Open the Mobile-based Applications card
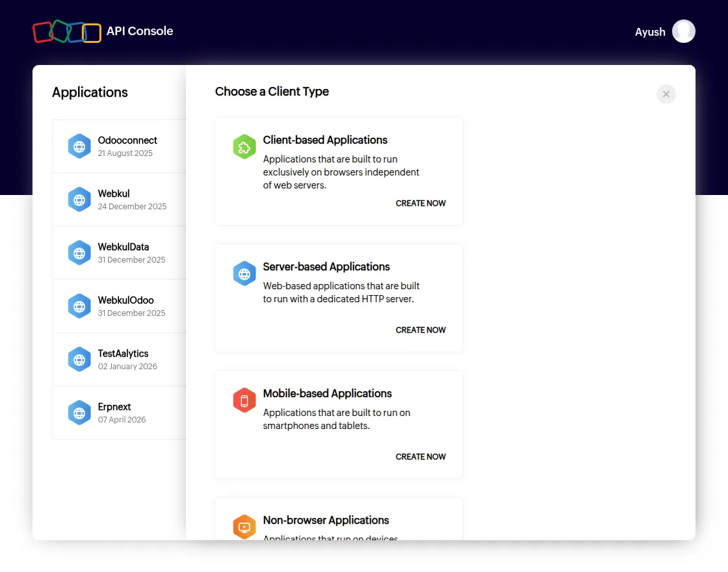 338,424
